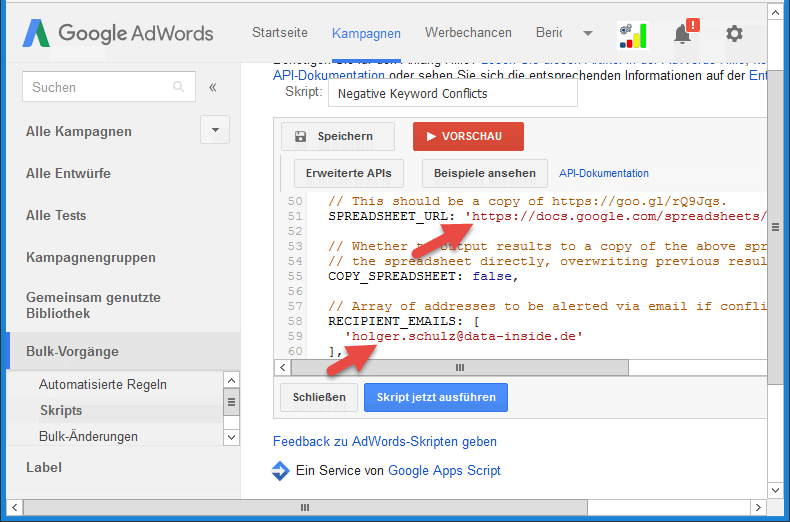Open the notifications bell icon

pos(683,34)
